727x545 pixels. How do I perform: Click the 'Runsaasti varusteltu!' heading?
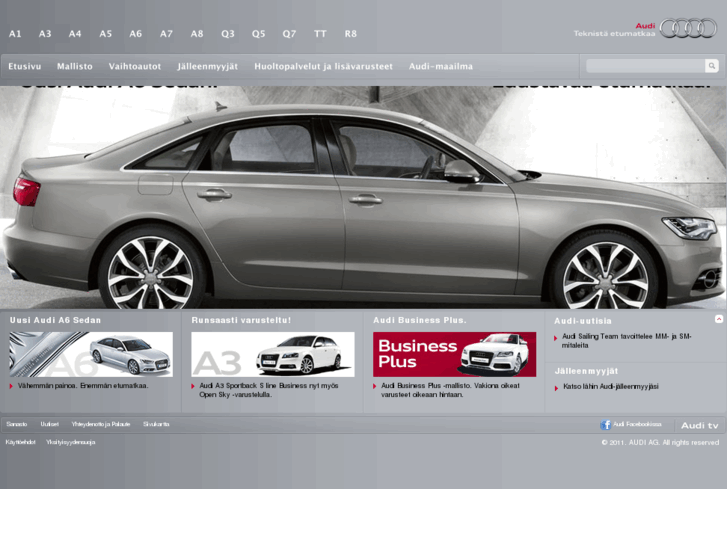(x=241, y=320)
